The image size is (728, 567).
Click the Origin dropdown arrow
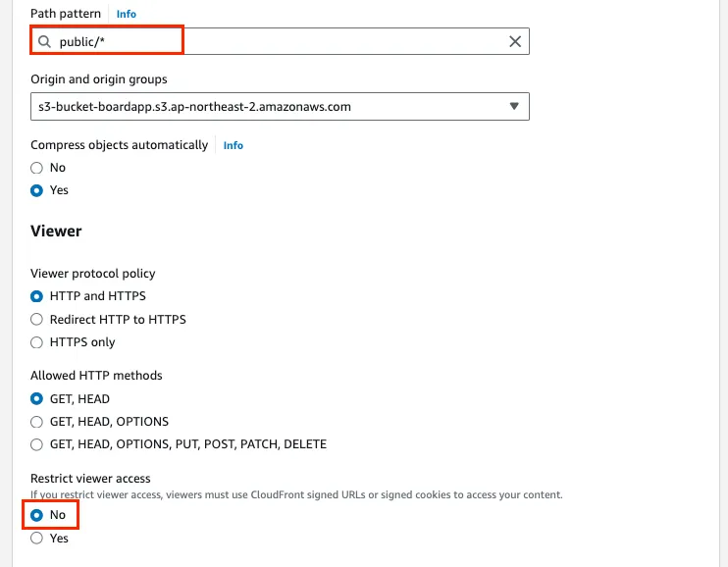click(514, 106)
